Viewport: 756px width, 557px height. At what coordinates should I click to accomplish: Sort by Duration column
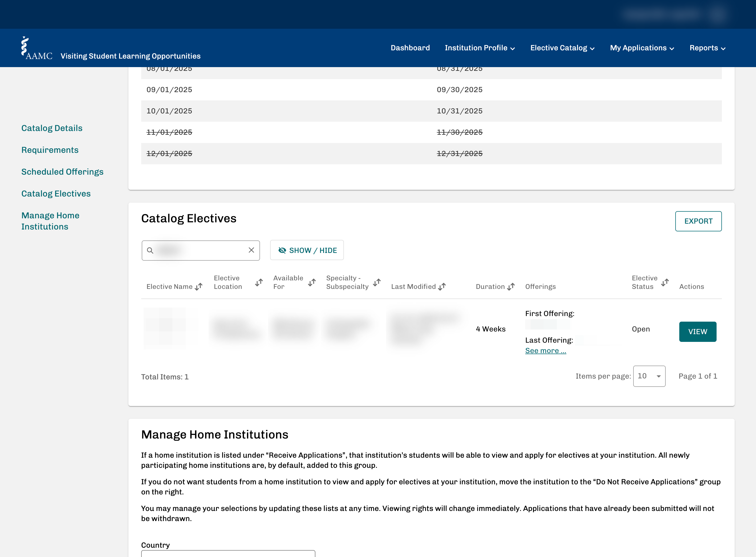[511, 286]
